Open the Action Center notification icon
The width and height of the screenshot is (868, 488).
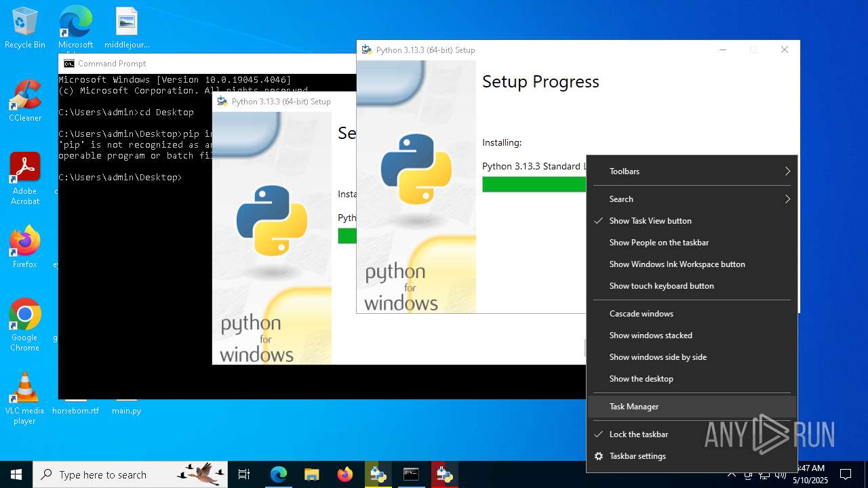click(x=846, y=474)
